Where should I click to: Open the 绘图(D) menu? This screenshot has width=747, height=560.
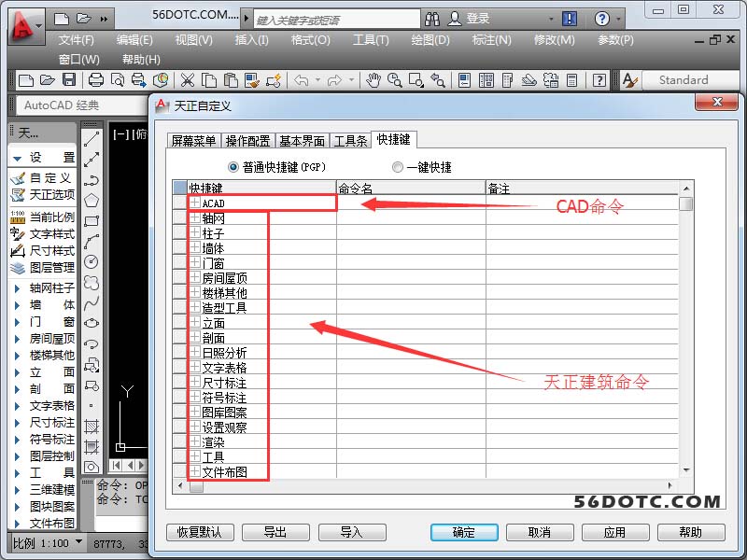click(x=430, y=40)
